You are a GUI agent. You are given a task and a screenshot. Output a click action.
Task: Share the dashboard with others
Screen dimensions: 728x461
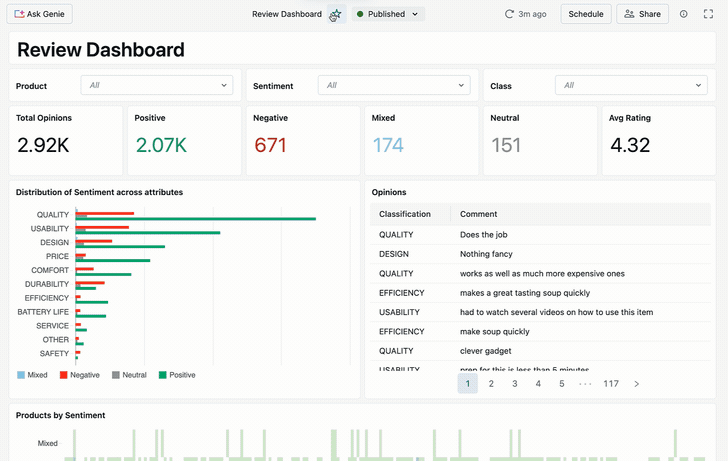642,14
